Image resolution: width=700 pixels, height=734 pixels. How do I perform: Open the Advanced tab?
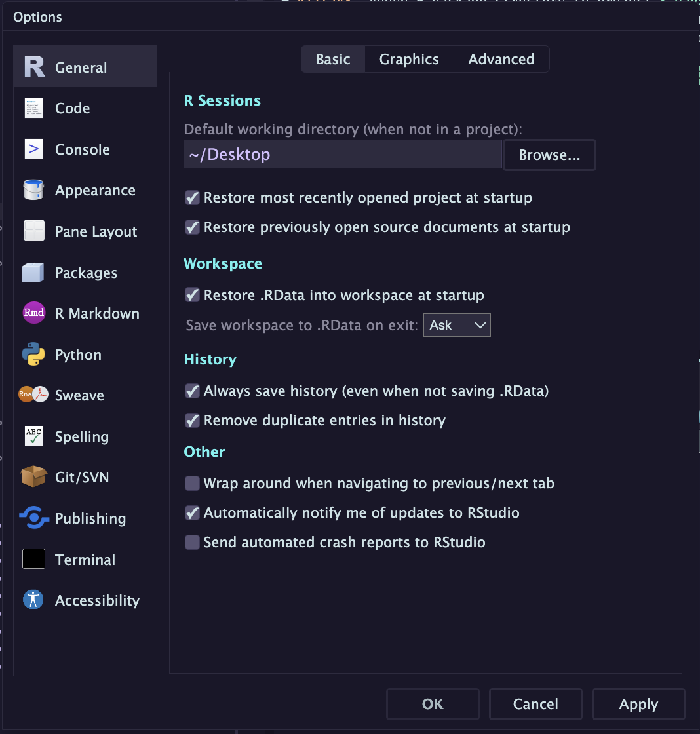pyautogui.click(x=501, y=59)
